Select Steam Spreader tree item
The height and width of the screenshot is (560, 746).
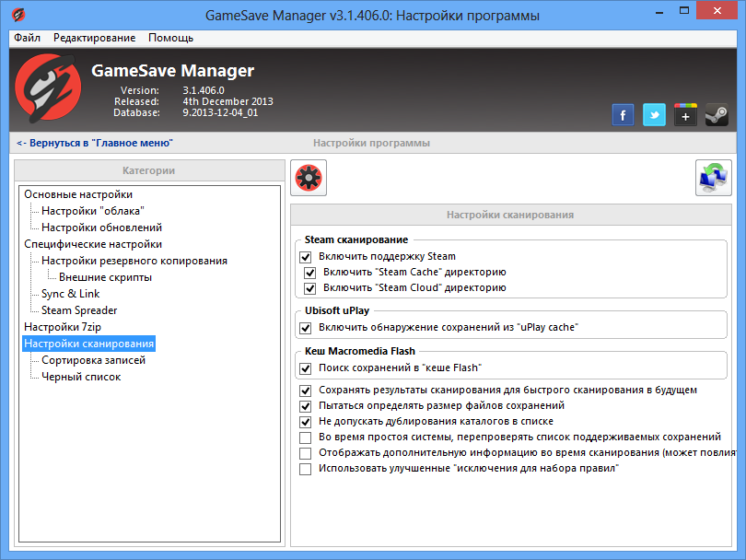coord(79,310)
